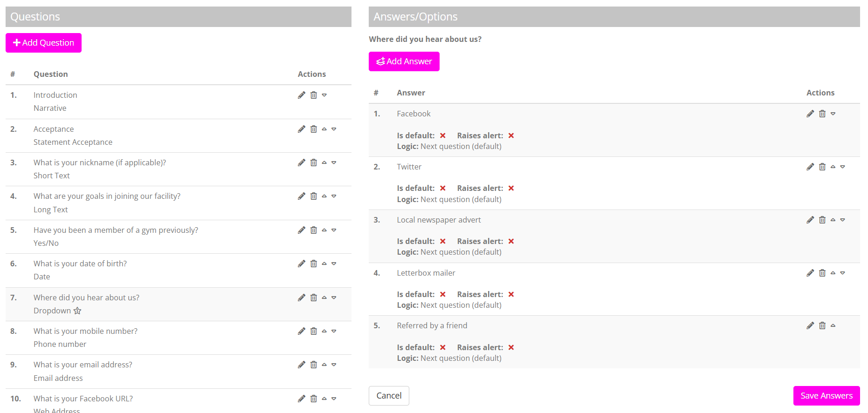The width and height of the screenshot is (868, 413).
Task: Delete the Twitter answer
Action: coord(822,167)
